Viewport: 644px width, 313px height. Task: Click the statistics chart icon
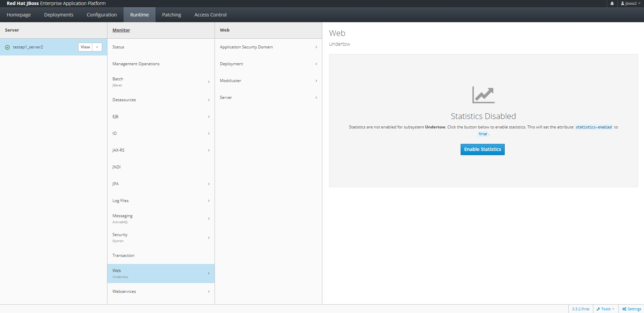[484, 95]
